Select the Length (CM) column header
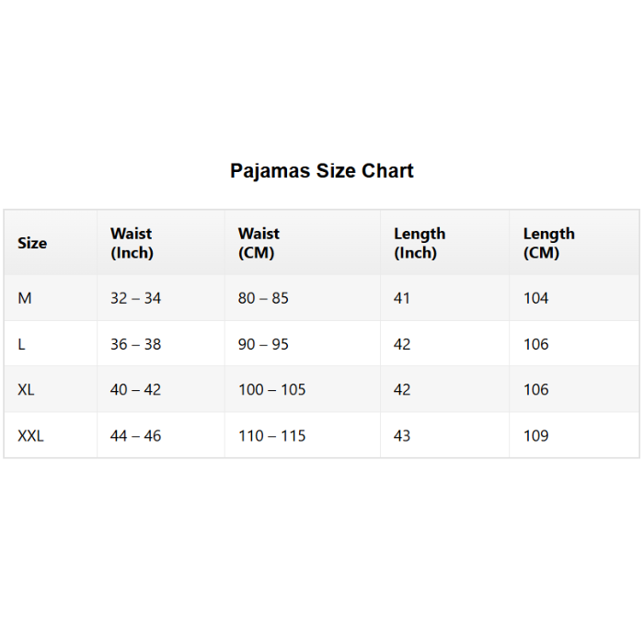 548,243
